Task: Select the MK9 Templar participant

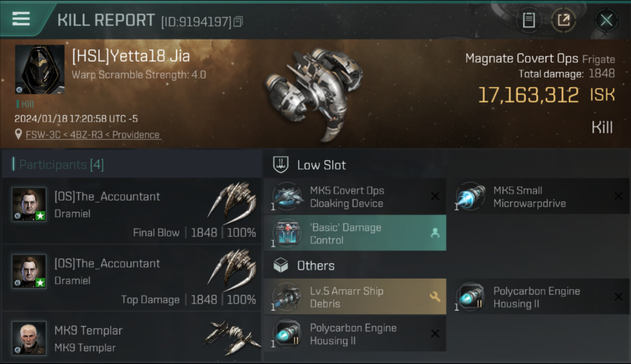Action: tap(132, 338)
